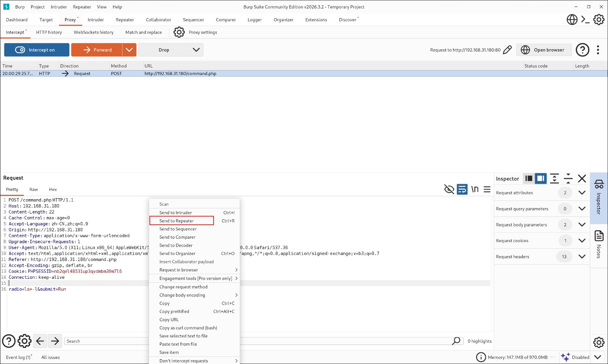Viewport: 608px width, 364px height.
Task: Expand Request cookies section
Action: point(582,240)
